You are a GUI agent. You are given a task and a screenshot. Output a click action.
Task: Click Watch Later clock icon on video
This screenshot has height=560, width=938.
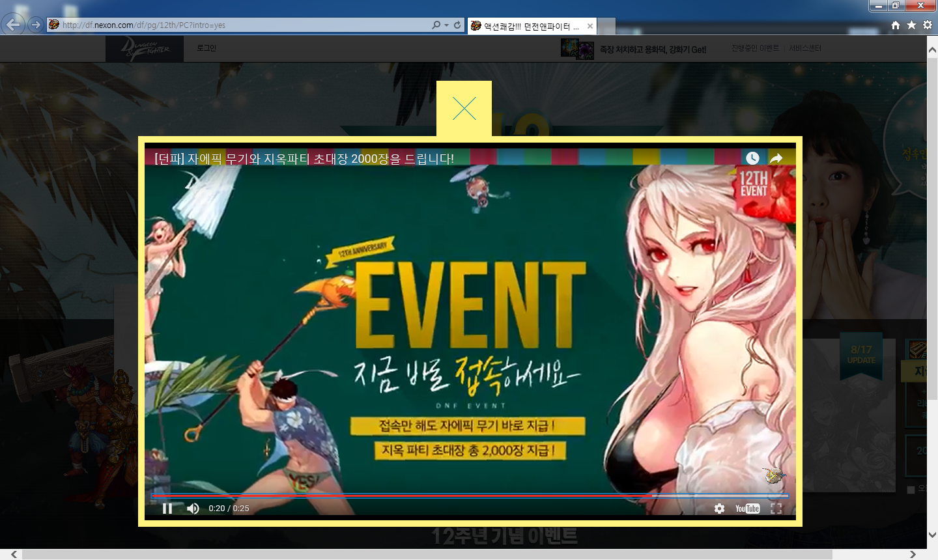(x=752, y=158)
